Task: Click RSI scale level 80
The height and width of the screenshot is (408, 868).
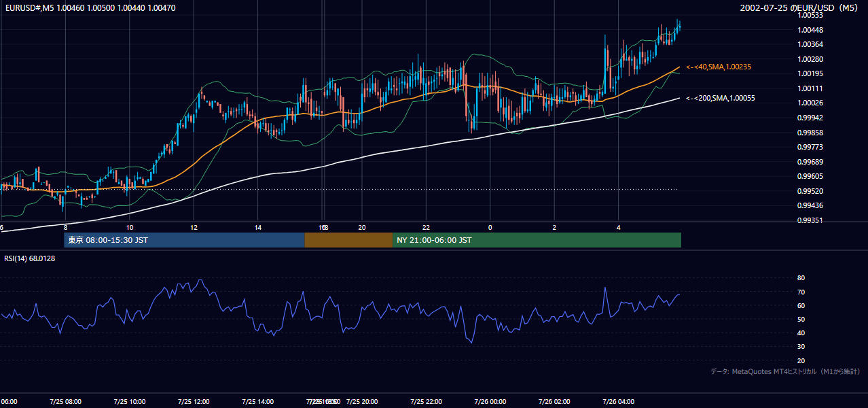Action: click(x=801, y=278)
